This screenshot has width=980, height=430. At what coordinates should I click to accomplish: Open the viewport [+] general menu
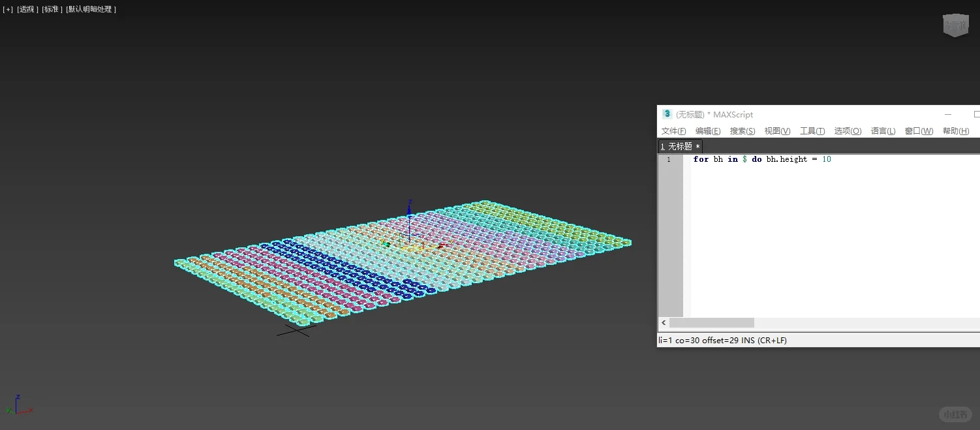[x=7, y=9]
